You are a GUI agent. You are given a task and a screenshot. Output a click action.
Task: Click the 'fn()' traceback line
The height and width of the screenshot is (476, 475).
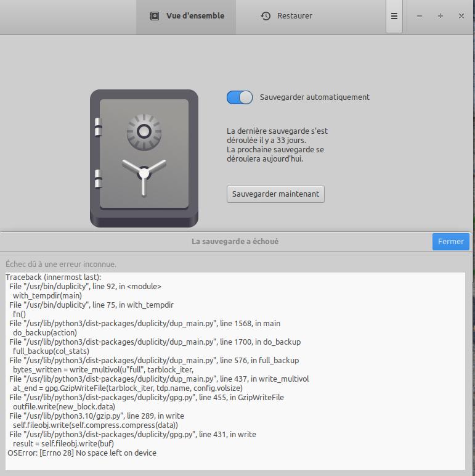[x=20, y=314]
